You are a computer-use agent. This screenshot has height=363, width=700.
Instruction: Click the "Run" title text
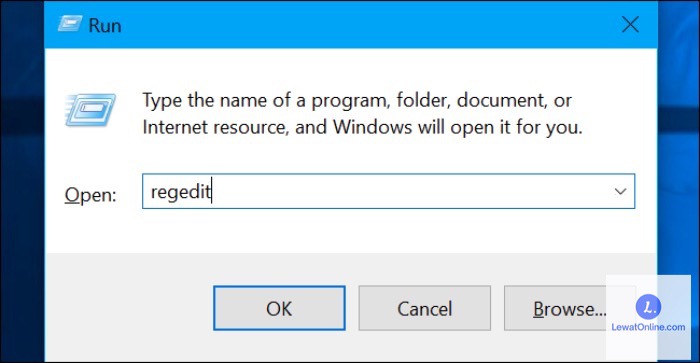pos(105,25)
